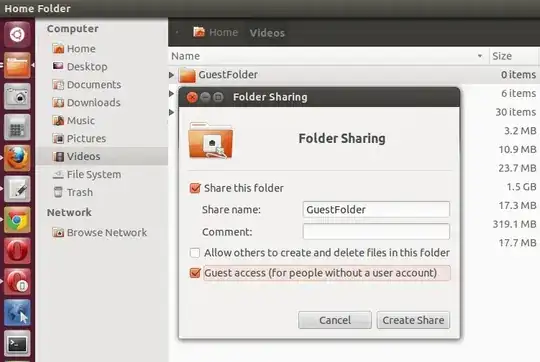Open the text editor in launcher
The width and height of the screenshot is (540, 362).
click(x=17, y=189)
